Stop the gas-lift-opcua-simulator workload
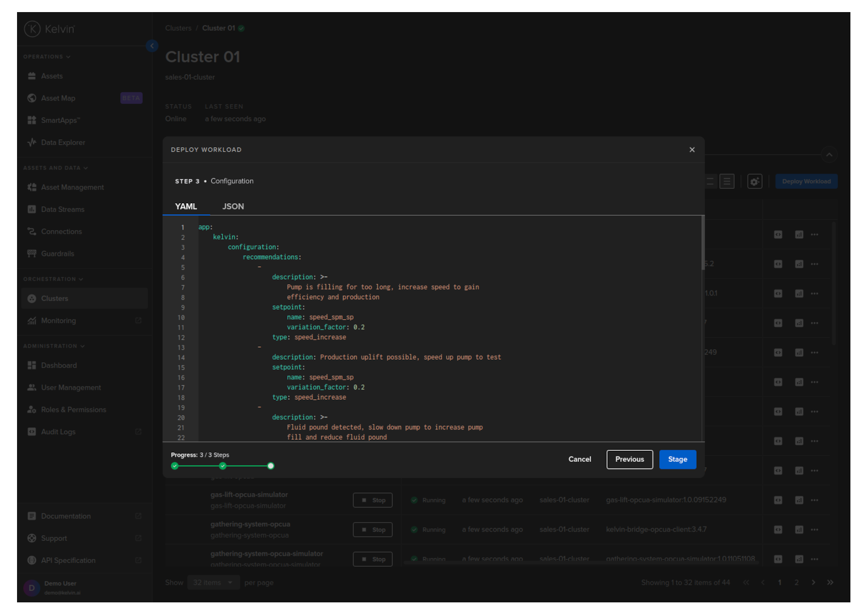This screenshot has width=868, height=615. pyautogui.click(x=372, y=500)
